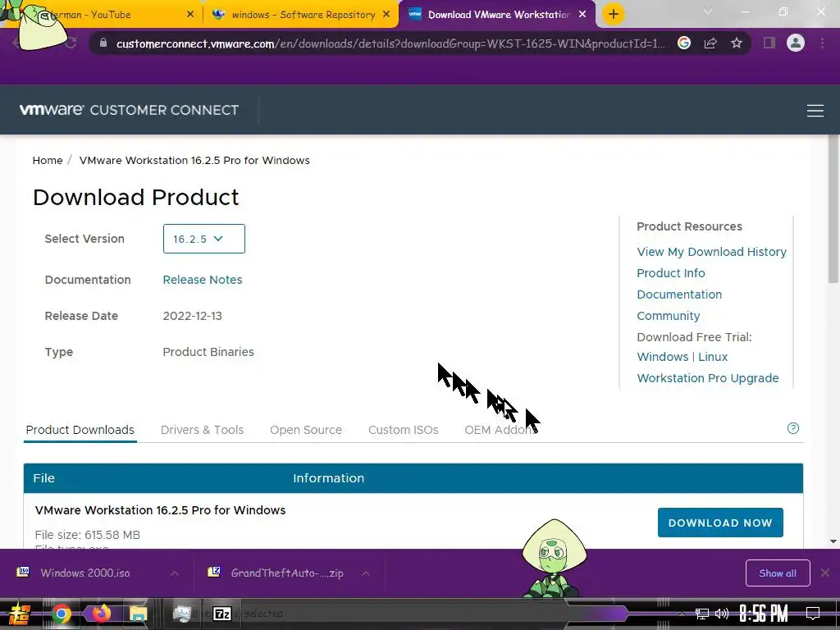Show hidden system tray icons chevron
This screenshot has width=840, height=630.
pyautogui.click(x=682, y=614)
